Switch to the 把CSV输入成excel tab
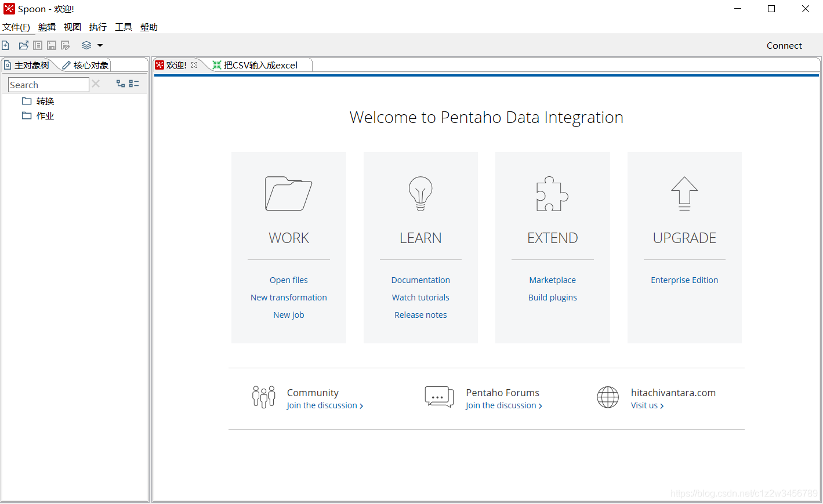Image resolution: width=823 pixels, height=504 pixels. 255,65
